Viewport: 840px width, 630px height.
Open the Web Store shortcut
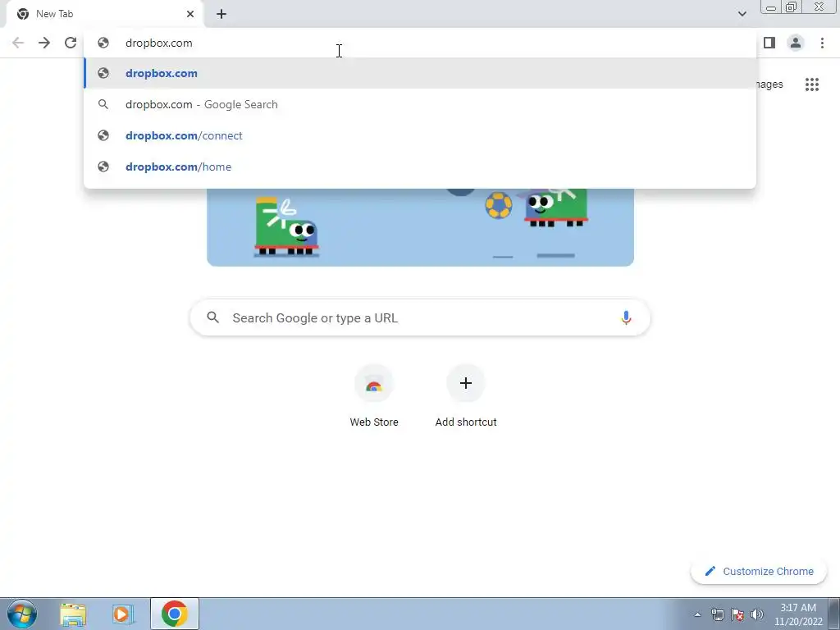(374, 396)
